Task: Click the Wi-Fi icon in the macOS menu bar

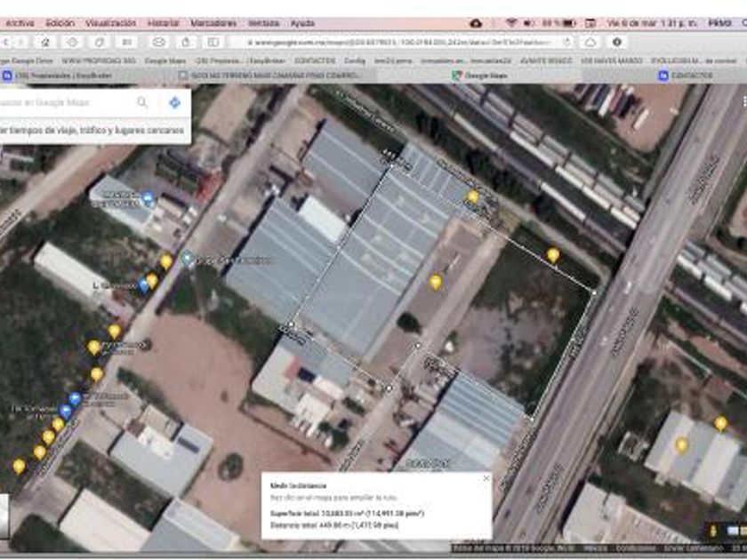Action: 512,23
